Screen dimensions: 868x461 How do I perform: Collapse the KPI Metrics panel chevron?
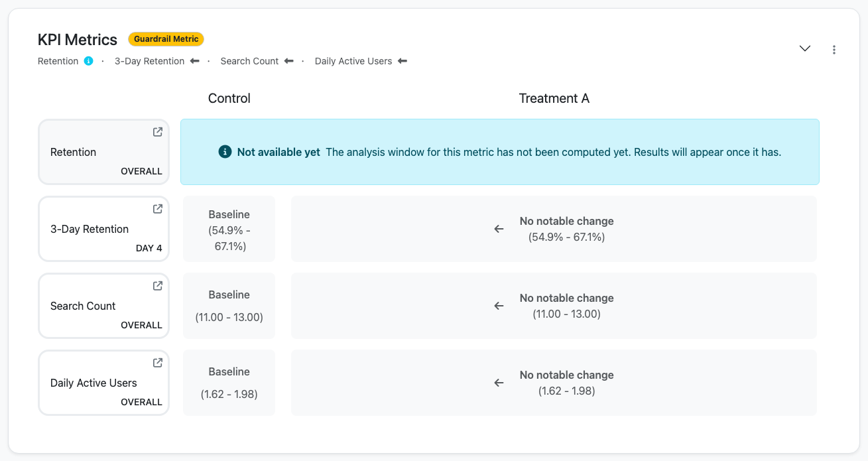click(805, 48)
